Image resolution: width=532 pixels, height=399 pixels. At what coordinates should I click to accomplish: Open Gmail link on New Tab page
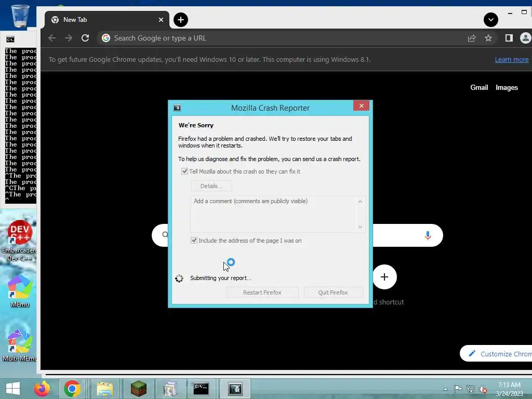(x=479, y=87)
